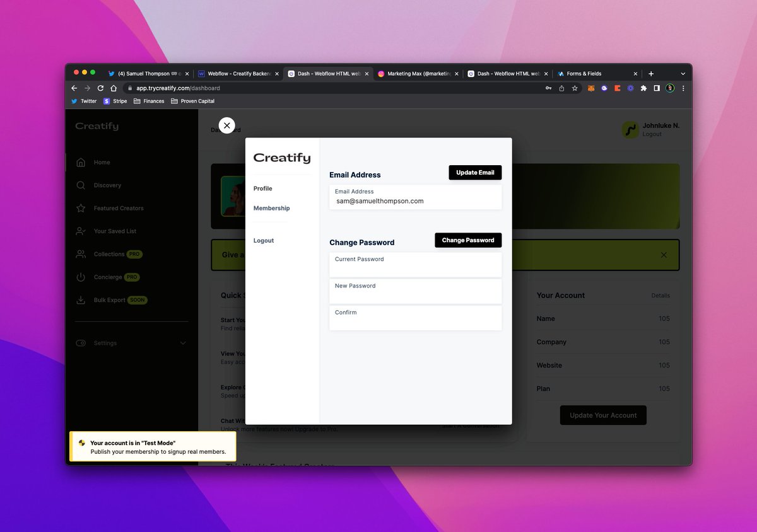Click the Plan row in Your Account
This screenshot has width=757, height=532.
pyautogui.click(x=603, y=389)
